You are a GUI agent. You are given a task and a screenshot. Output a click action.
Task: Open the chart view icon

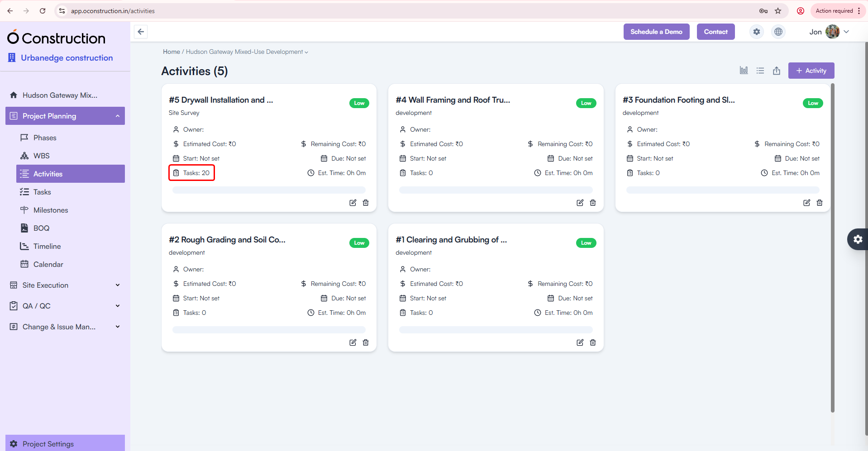(744, 71)
